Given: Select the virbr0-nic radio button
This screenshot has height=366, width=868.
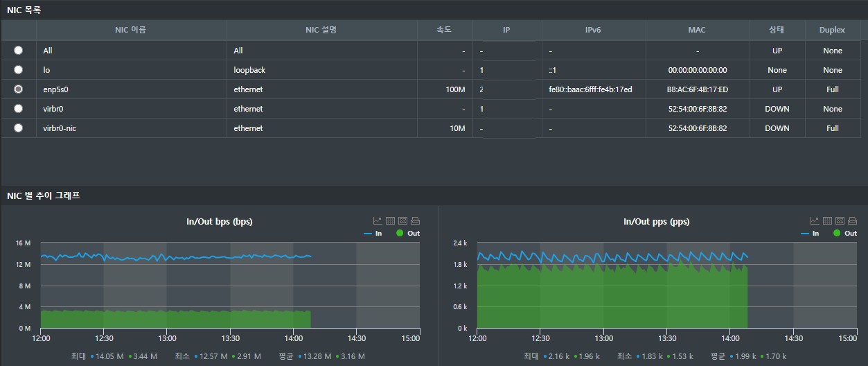Looking at the screenshot, I should (19, 128).
